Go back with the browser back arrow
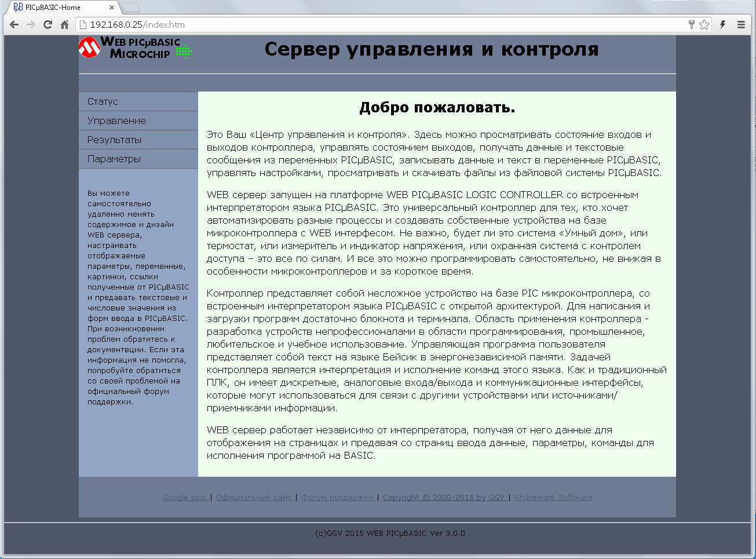This screenshot has width=756, height=559. tap(14, 25)
